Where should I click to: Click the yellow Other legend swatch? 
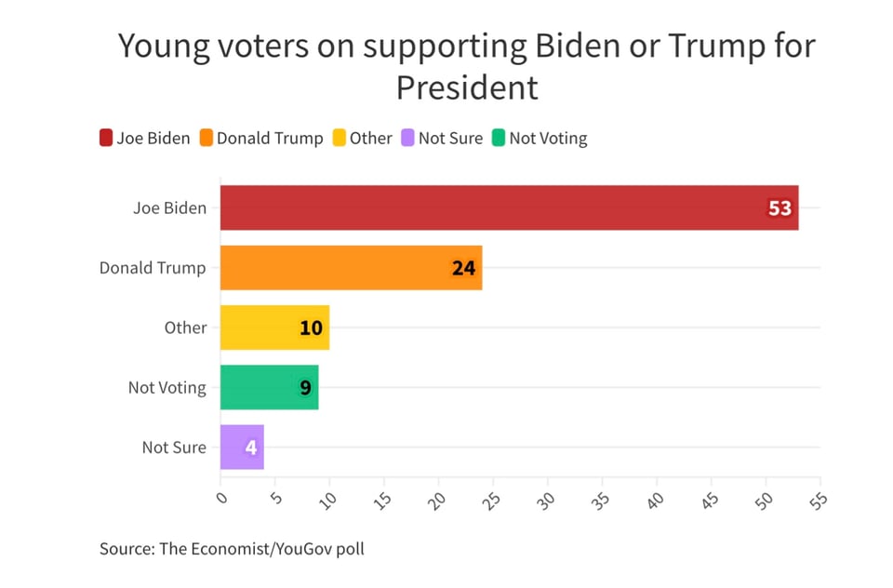tap(339, 139)
